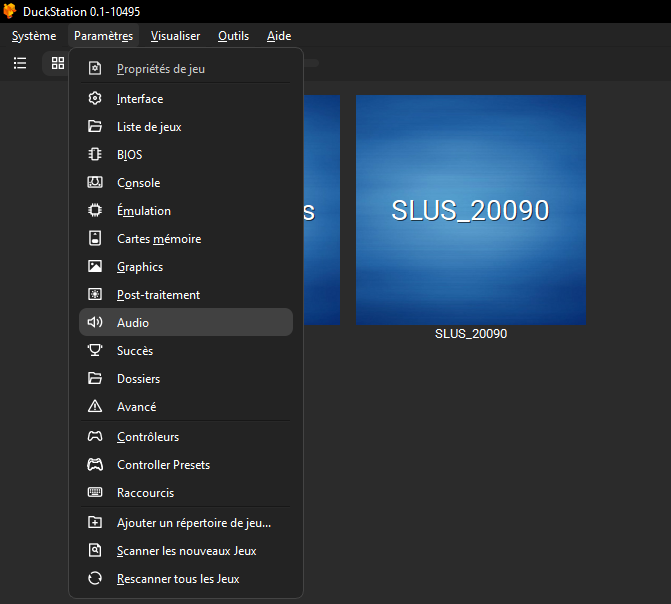This screenshot has height=604, width=671.
Task: Close the Paramètres menu
Action: (103, 36)
